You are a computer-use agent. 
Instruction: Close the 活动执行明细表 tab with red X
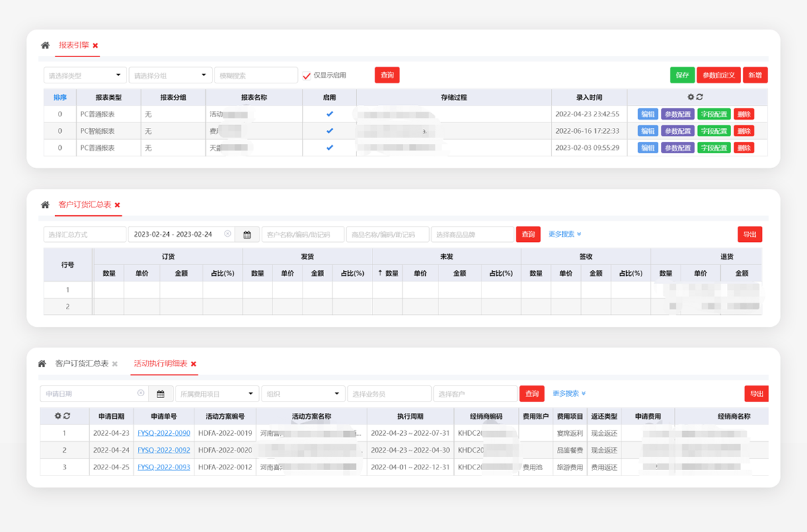(194, 364)
